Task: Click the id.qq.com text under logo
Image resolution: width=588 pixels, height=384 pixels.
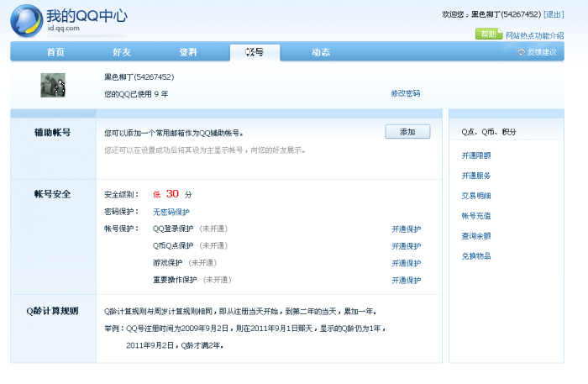Action: coord(63,28)
